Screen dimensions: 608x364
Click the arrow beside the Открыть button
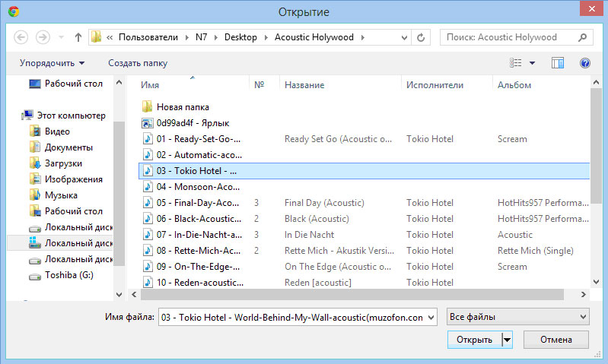click(x=507, y=340)
